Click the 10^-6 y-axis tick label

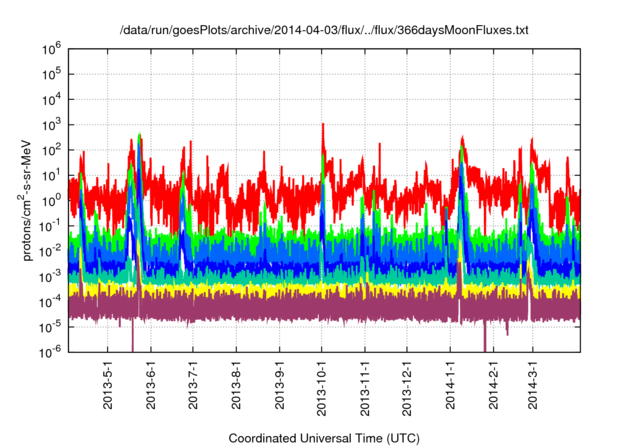click(51, 352)
